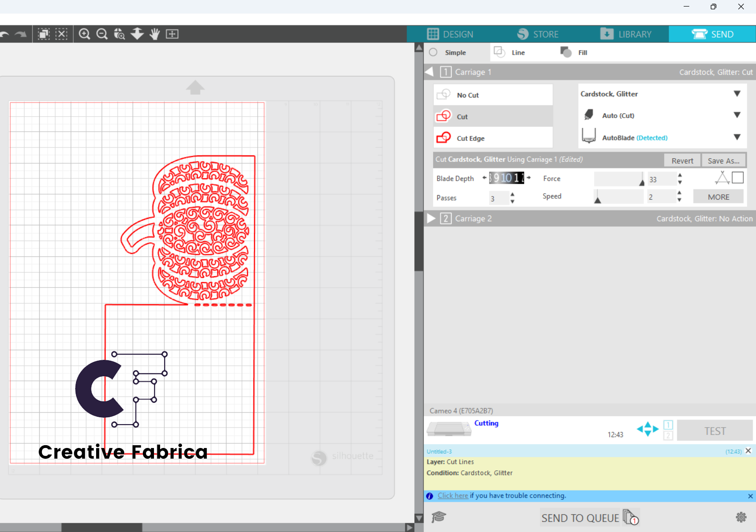Expand the Carriage 2 section
This screenshot has width=756, height=532.
point(432,218)
